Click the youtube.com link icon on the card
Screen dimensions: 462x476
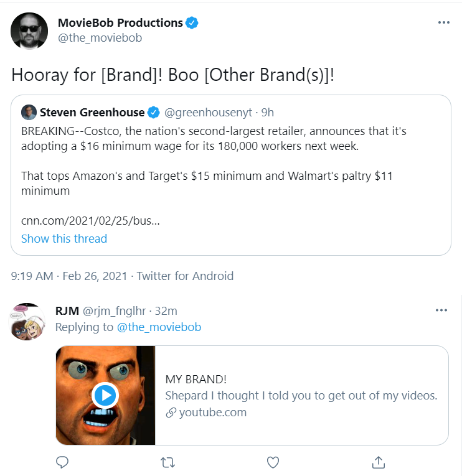coord(171,413)
